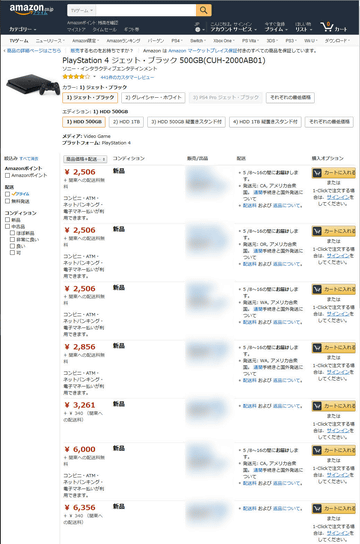360x544 pixels.
Task: Add the ¥2,856 offer to cart
Action: [334, 348]
